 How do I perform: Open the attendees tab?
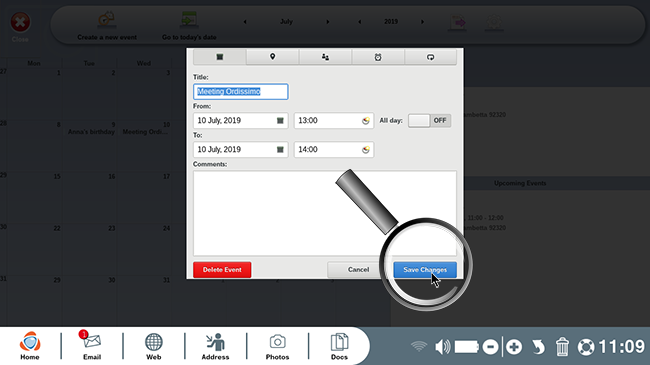pos(325,57)
